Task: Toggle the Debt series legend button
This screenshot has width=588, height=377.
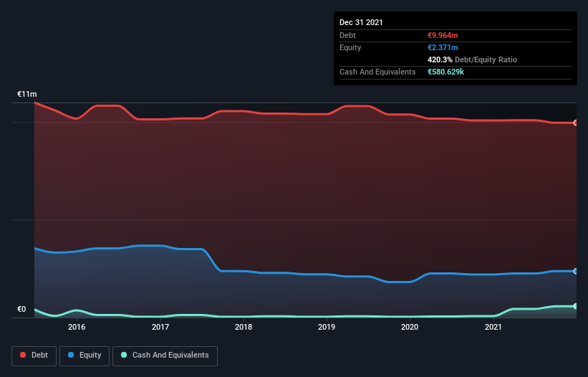Action: pyautogui.click(x=34, y=355)
